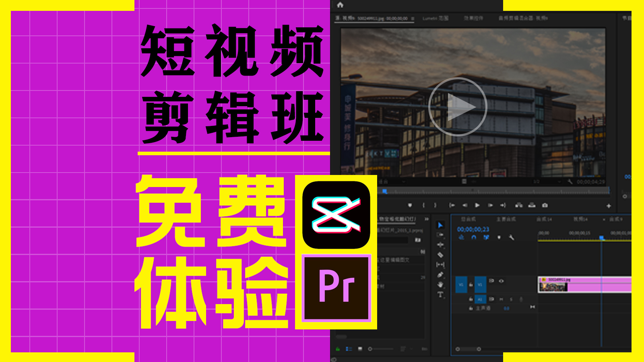Switch to Effect Controls tab
Screen dimensions: 644x362
click(x=474, y=18)
